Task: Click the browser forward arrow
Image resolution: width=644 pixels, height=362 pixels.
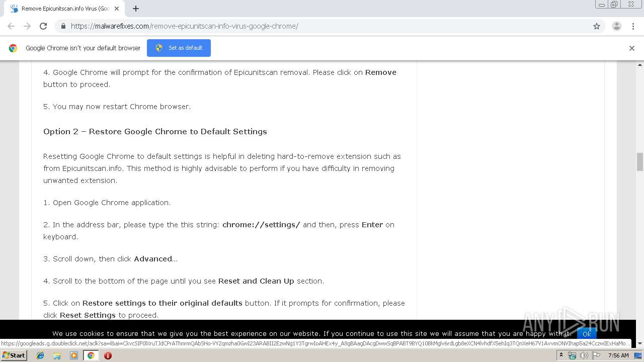Action: pos(27,26)
